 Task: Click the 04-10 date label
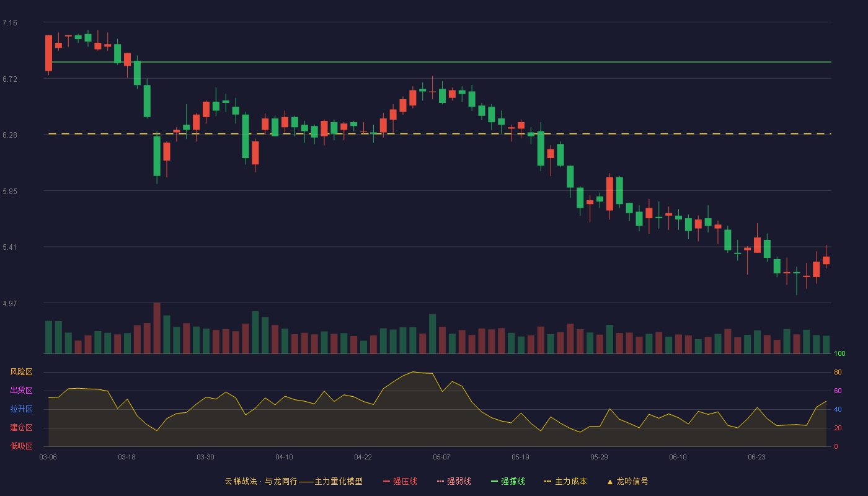(284, 457)
